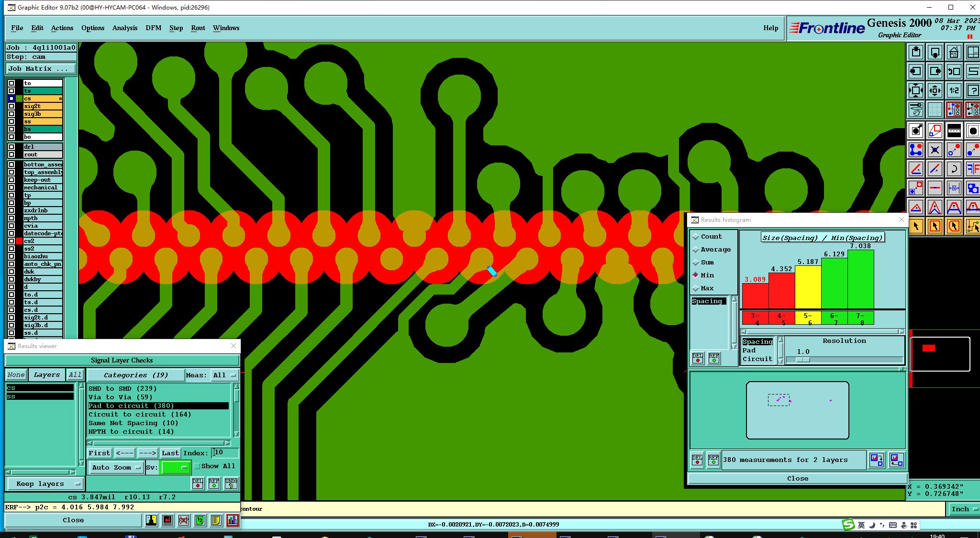Select the Max radio option
This screenshot has height=538, width=980.
click(x=696, y=288)
